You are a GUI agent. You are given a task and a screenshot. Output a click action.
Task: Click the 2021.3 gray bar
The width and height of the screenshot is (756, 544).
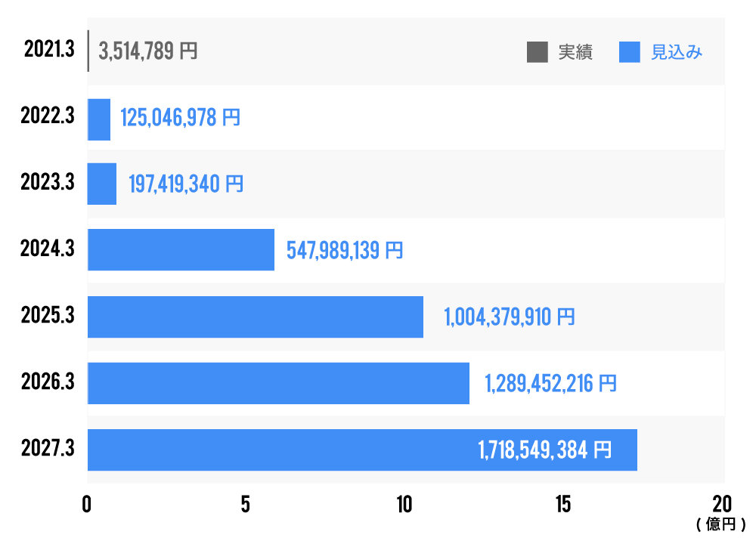(88, 51)
